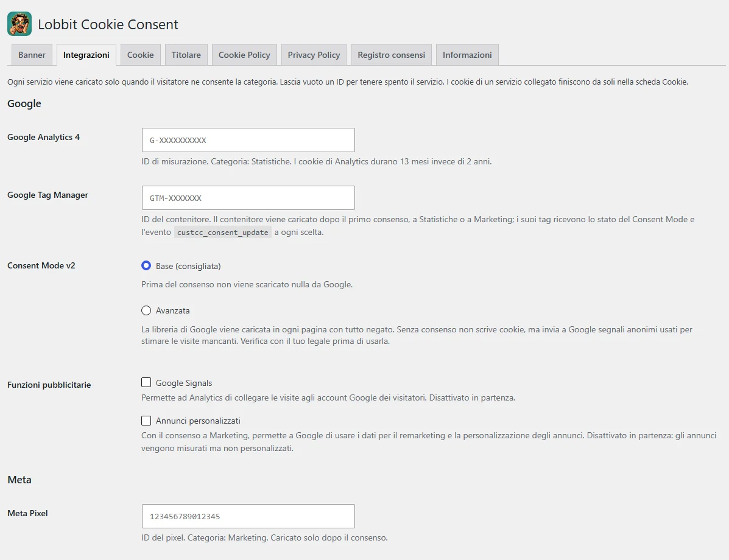Viewport: 729px width, 560px height.
Task: Click the Google section heading
Action: coord(24,103)
